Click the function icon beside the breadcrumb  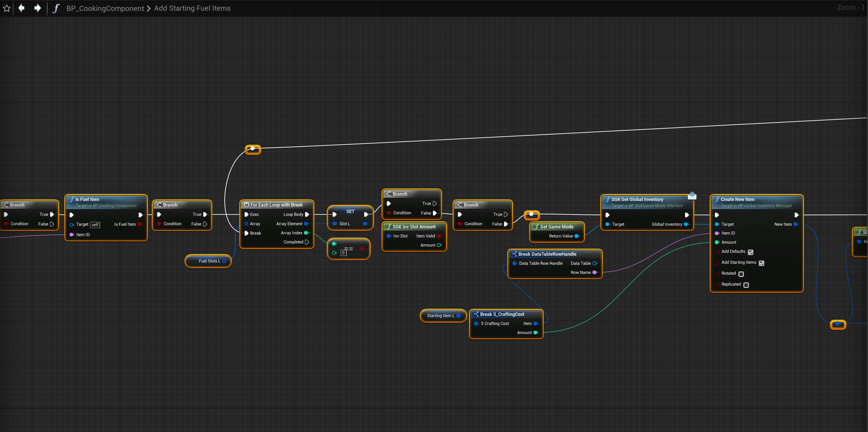click(56, 8)
